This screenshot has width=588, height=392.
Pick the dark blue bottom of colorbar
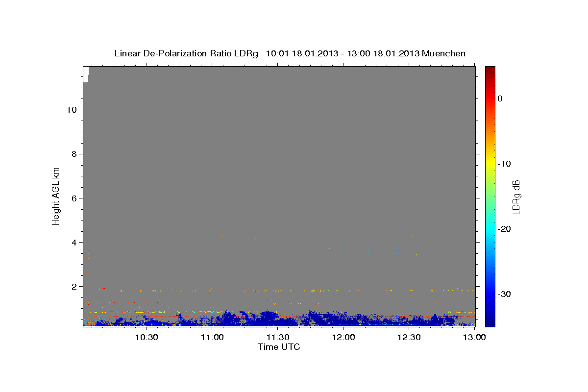(490, 321)
